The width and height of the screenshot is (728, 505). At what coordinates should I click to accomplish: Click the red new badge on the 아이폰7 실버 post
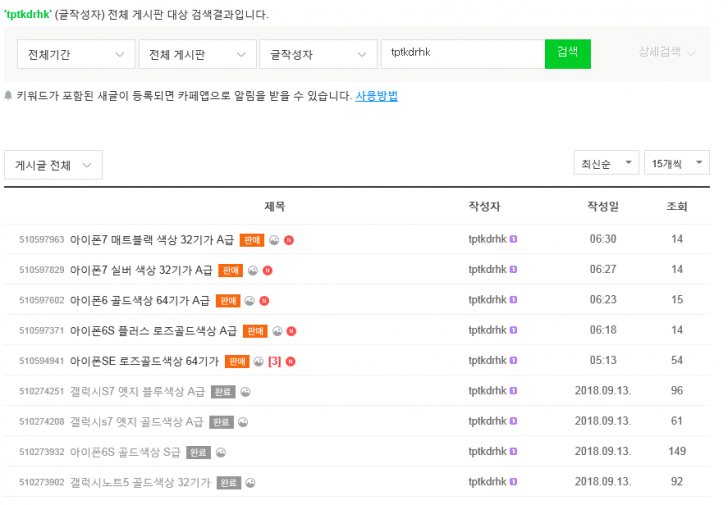[x=267, y=270]
